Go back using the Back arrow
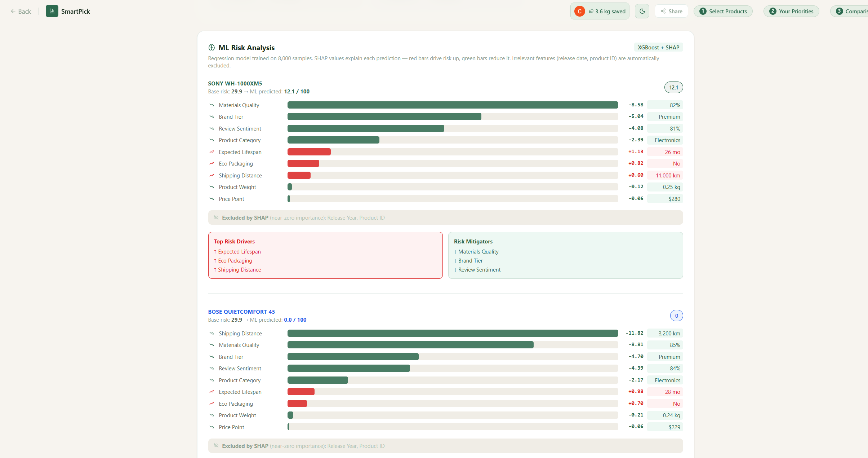 [x=21, y=11]
